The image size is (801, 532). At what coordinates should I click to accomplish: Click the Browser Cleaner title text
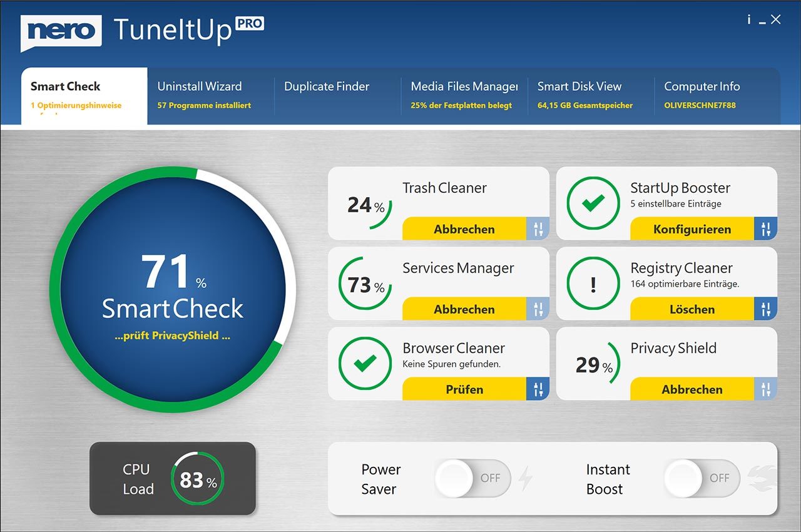(x=454, y=348)
